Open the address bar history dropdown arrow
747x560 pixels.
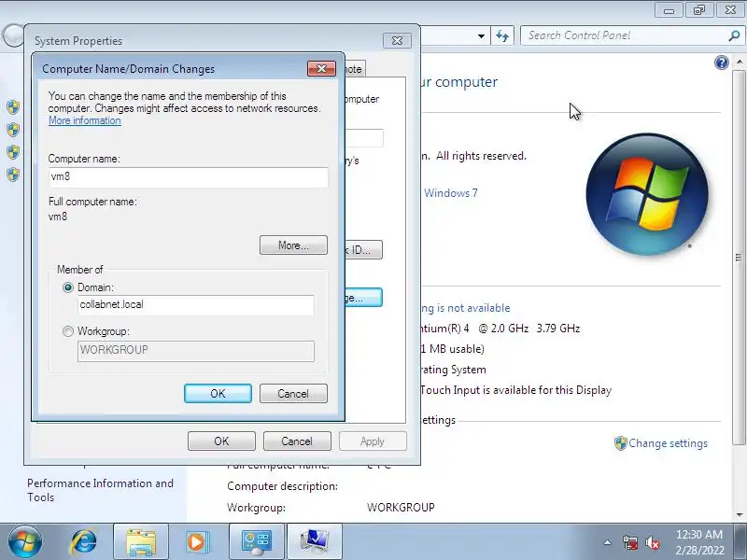click(481, 35)
